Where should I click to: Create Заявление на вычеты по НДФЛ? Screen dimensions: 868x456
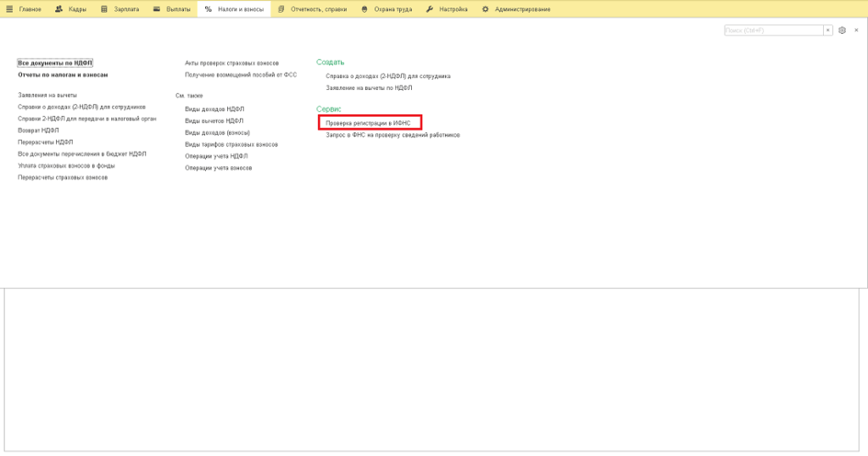(x=369, y=88)
